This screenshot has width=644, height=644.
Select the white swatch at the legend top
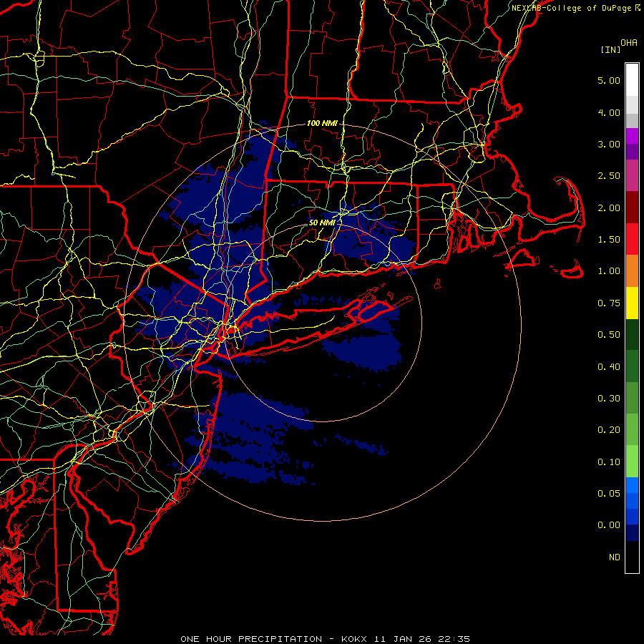pyautogui.click(x=632, y=80)
